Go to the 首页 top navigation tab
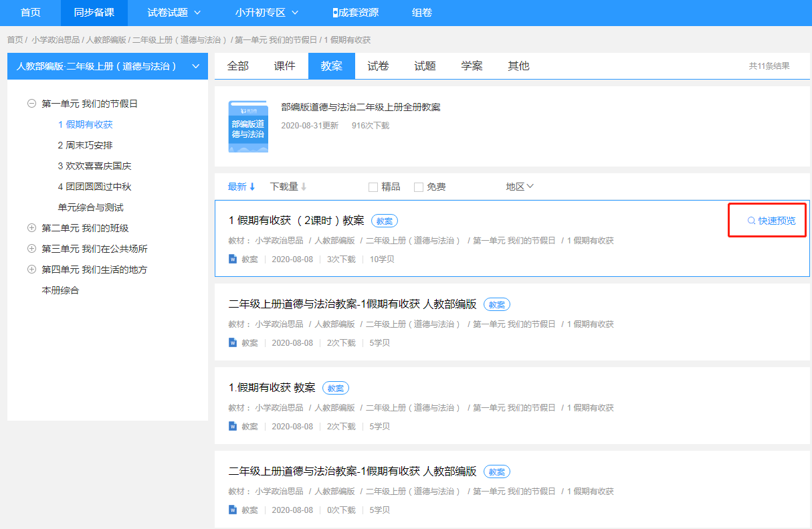 (x=30, y=13)
